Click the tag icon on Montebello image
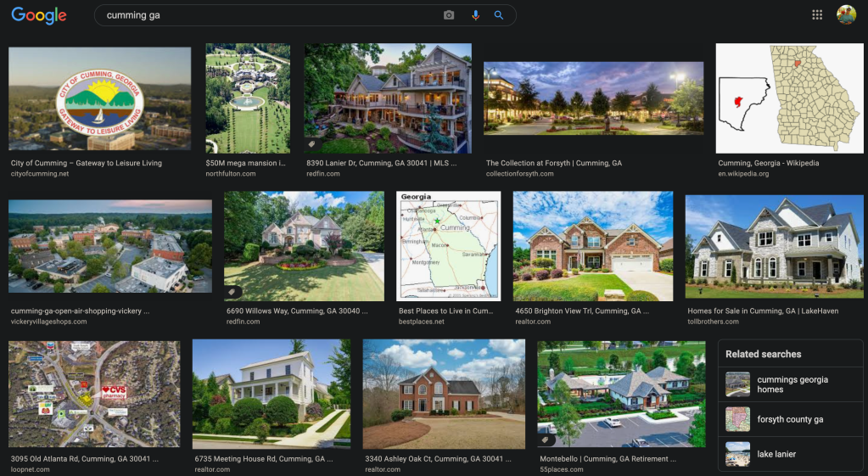Screen dimensions: 868x476 click(546, 440)
